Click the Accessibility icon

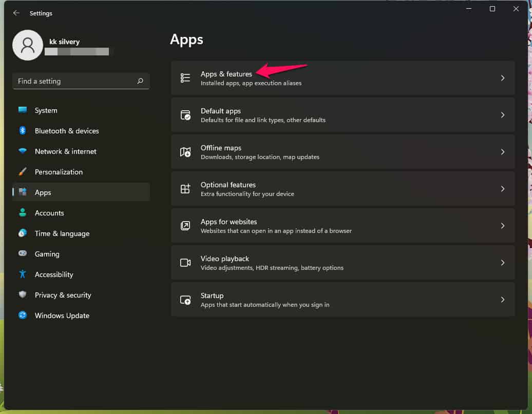[x=23, y=274]
